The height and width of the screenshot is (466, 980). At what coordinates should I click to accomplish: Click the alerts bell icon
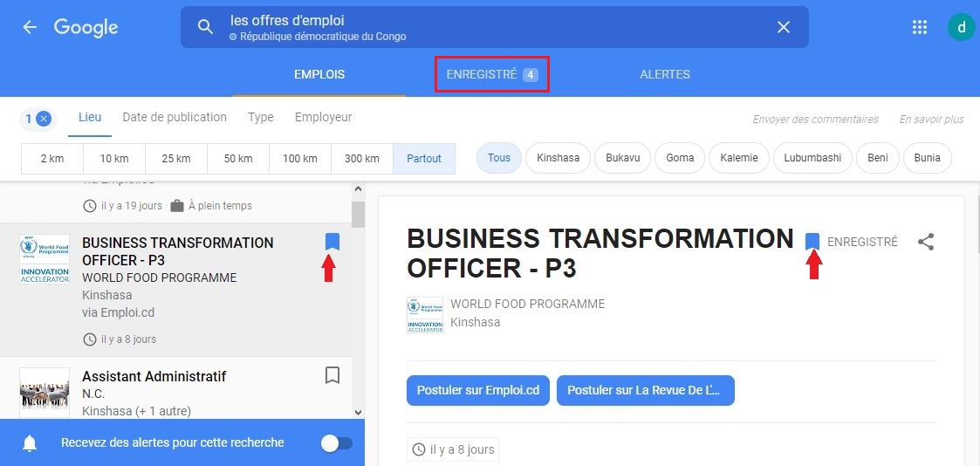(x=30, y=443)
